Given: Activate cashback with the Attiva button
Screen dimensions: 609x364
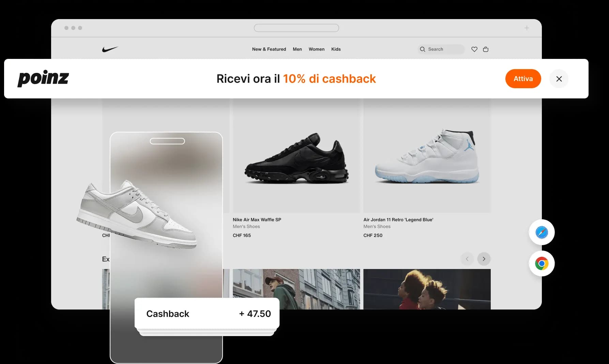Looking at the screenshot, I should pos(523,79).
